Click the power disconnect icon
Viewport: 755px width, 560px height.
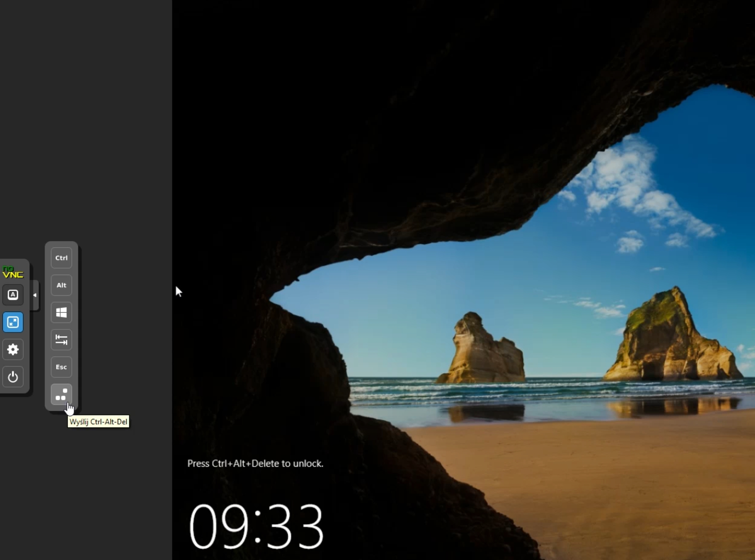(x=13, y=377)
